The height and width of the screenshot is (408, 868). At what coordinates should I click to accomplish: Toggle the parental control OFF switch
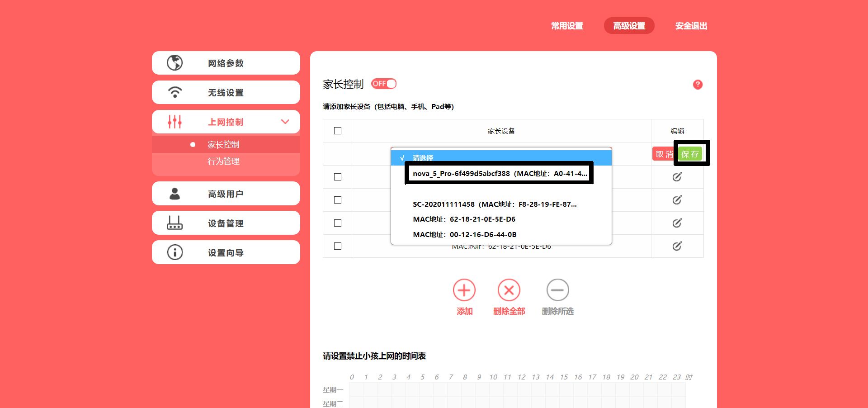click(383, 84)
